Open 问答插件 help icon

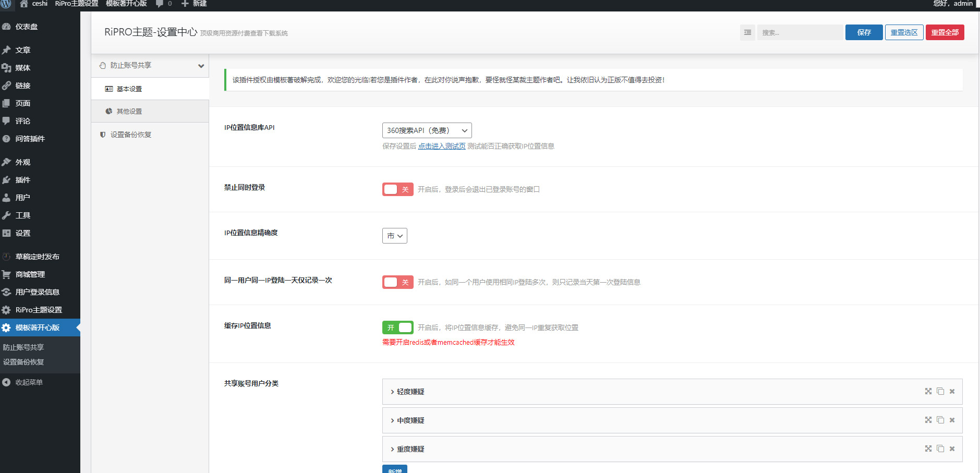(6, 139)
